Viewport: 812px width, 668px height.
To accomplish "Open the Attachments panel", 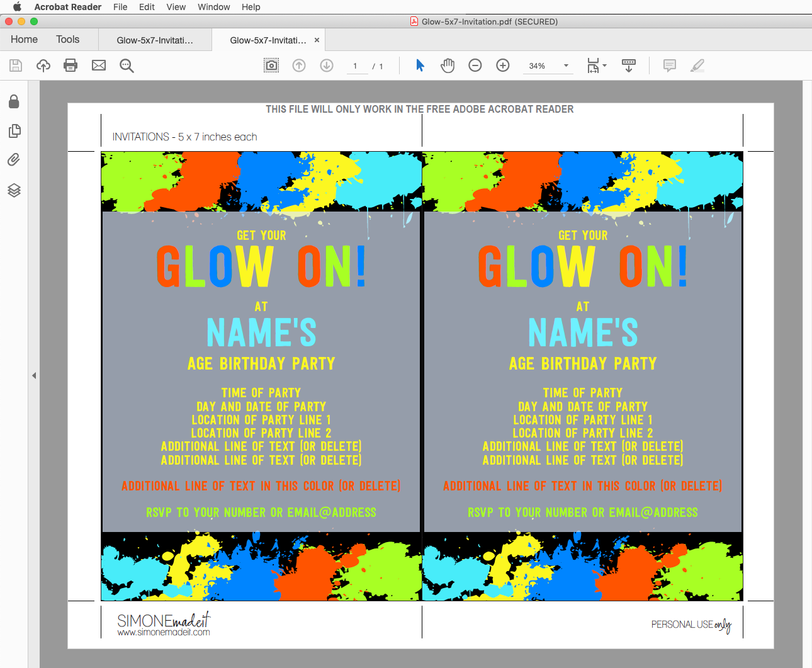I will point(14,160).
